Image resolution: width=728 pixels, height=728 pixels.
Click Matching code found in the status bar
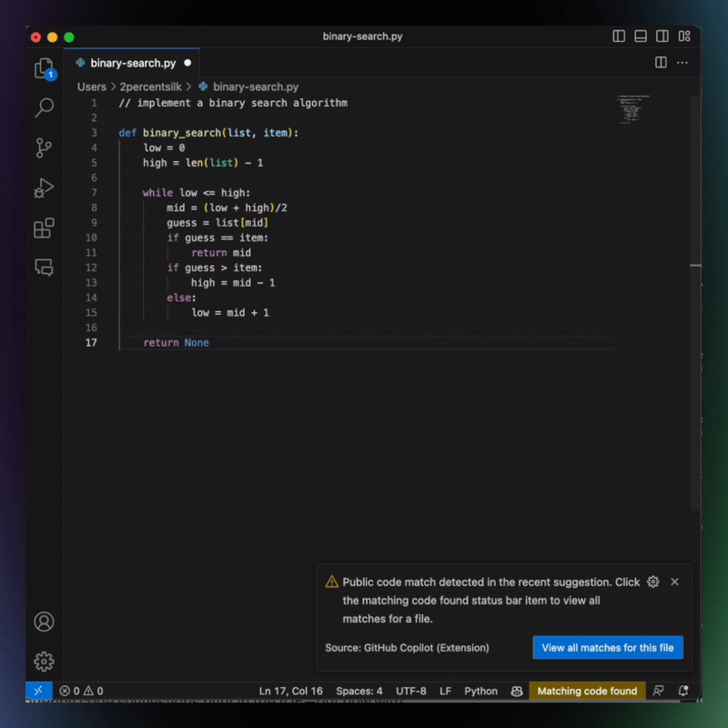(587, 692)
